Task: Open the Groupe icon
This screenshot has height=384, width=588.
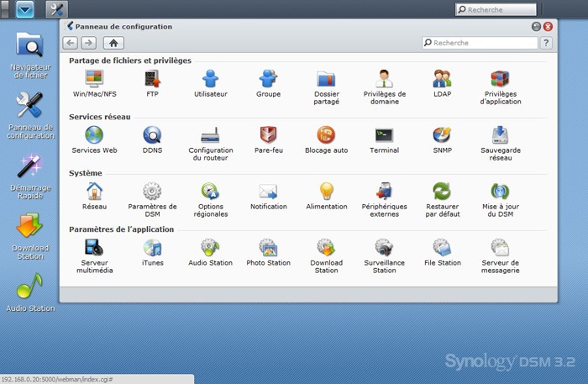Action: click(x=268, y=83)
